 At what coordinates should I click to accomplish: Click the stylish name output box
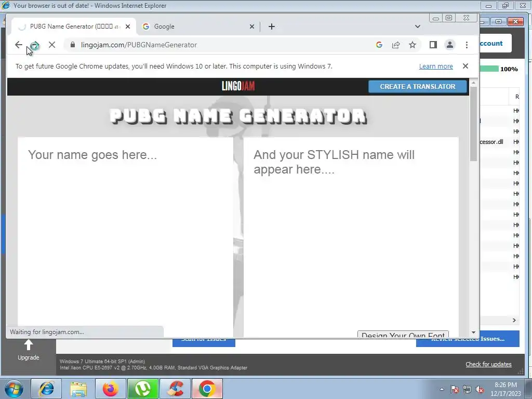click(351, 237)
